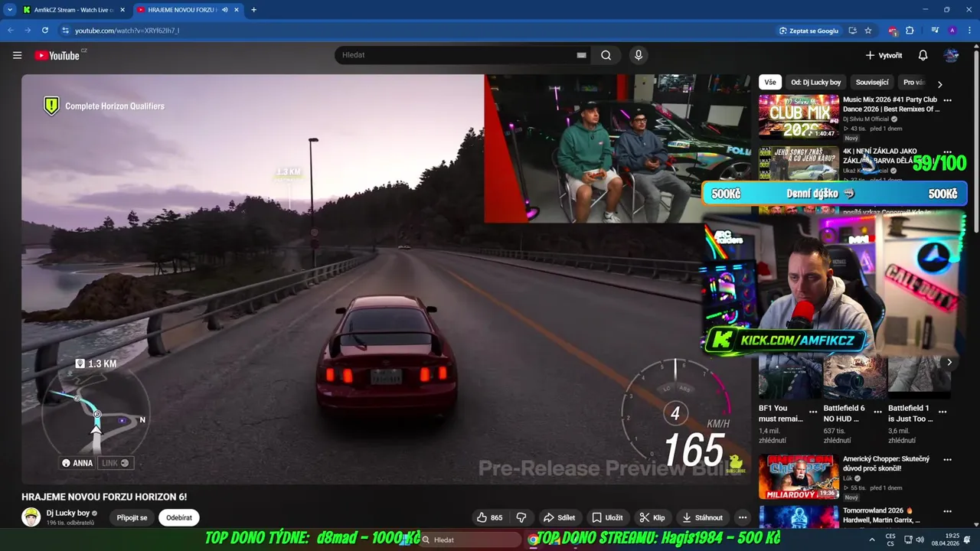Open the Chrome profile avatar
980x551 pixels.
[x=952, y=31]
